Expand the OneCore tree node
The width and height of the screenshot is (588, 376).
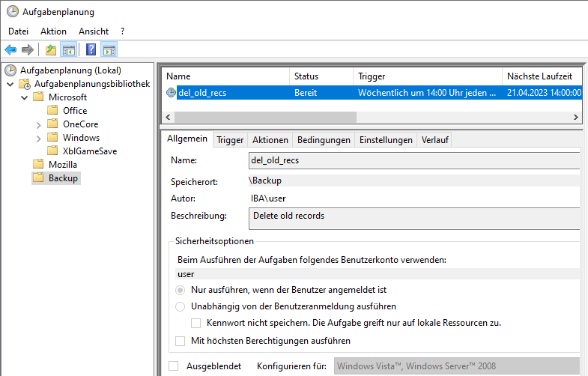tap(39, 125)
